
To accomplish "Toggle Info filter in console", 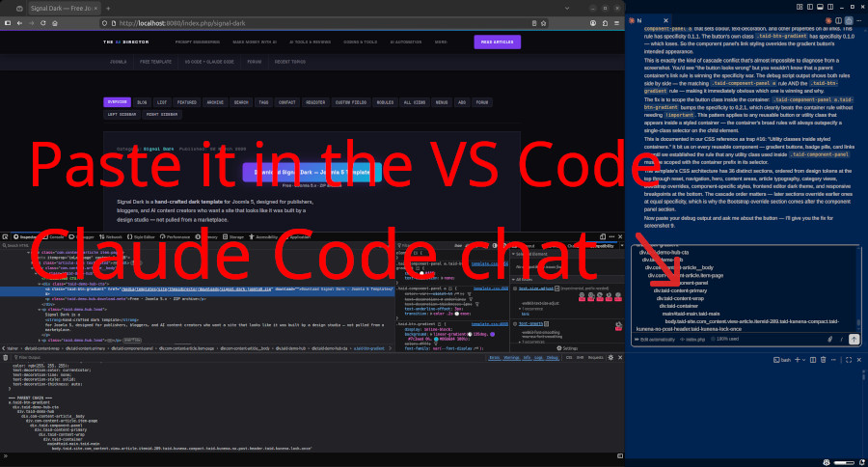I will tap(527, 358).
